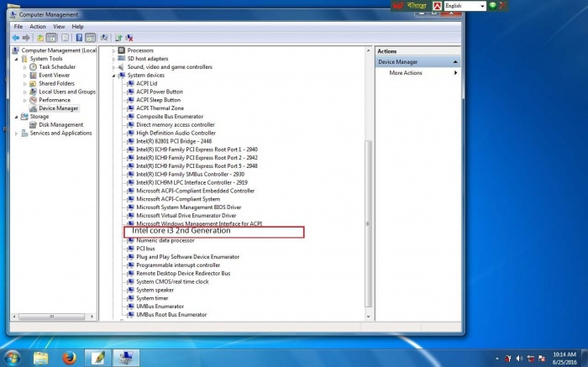Select ACPI Power Button device
This screenshot has height=367, width=588.
160,92
